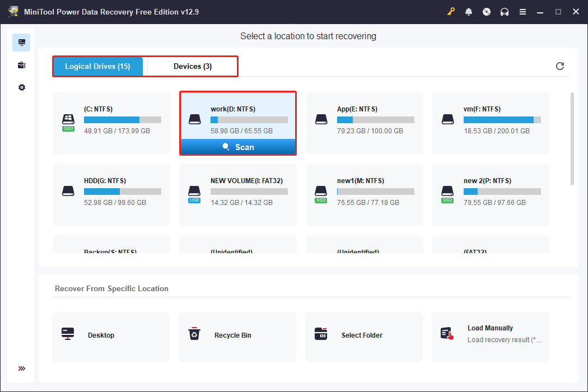Select the This PC monitor sidebar icon
The image size is (588, 392).
(x=21, y=43)
